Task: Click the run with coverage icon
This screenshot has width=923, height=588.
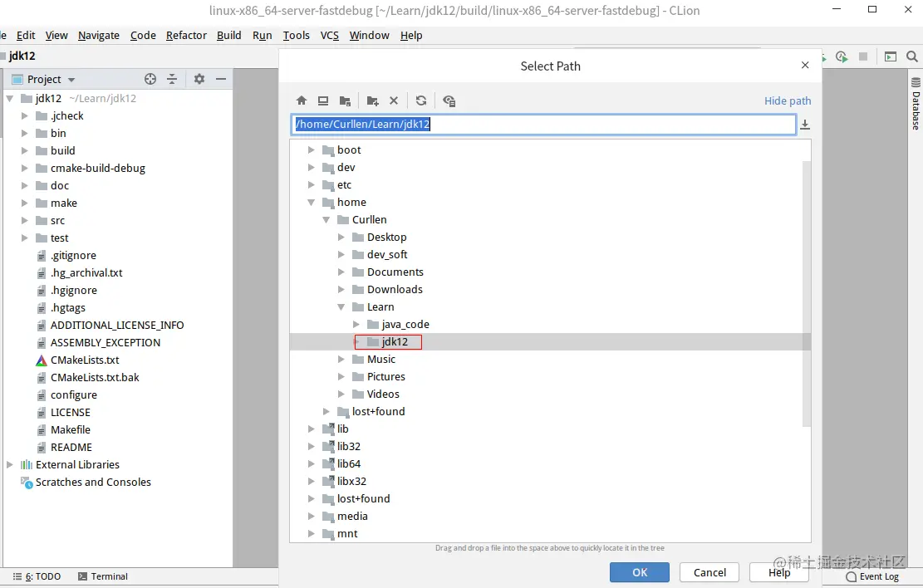Action: tap(842, 57)
